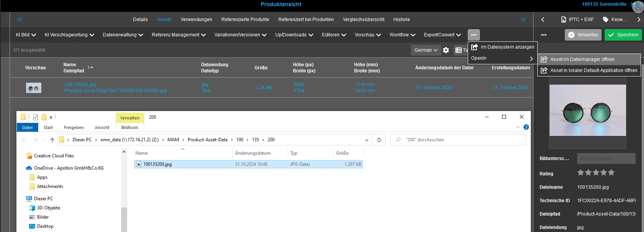The image size is (644, 232).
Task: Expand the Explorer address history dropdown
Action: [x=367, y=140]
